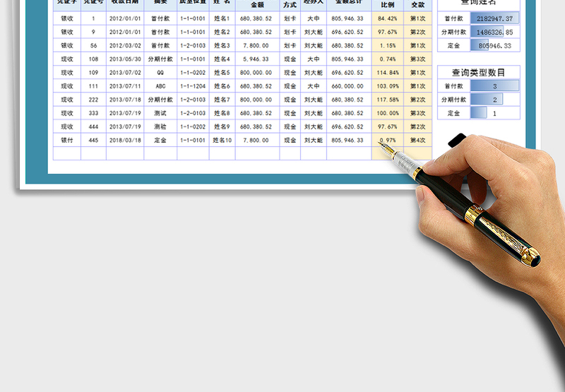
Task: Select the 1-1-1204 house location cell
Action: (192, 86)
